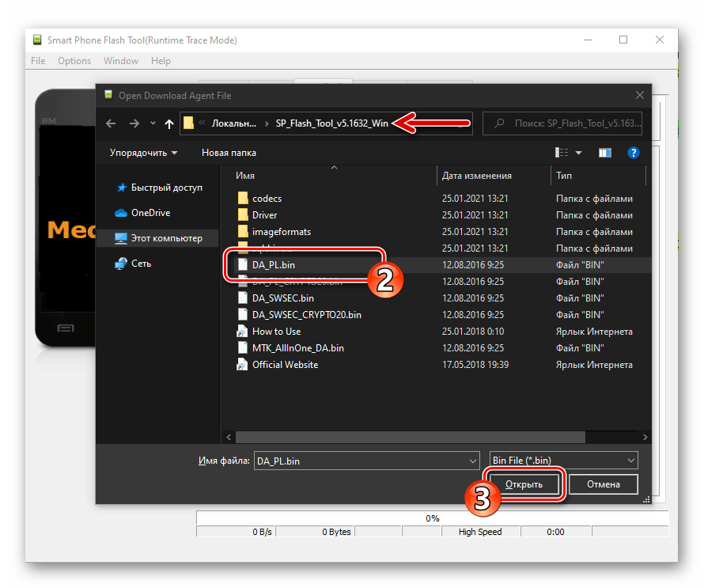
Task: Click the Отмена button
Action: (603, 484)
